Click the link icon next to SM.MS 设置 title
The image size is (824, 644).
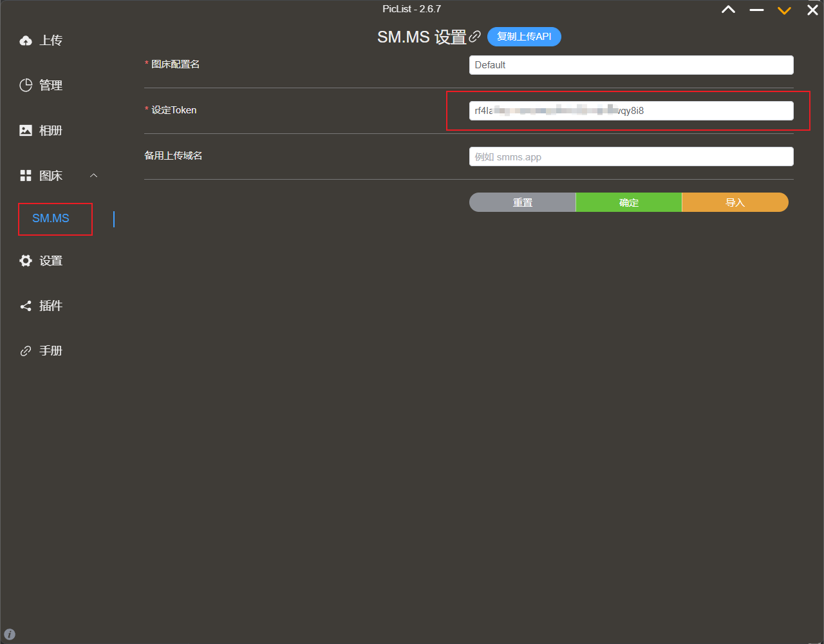[475, 37]
